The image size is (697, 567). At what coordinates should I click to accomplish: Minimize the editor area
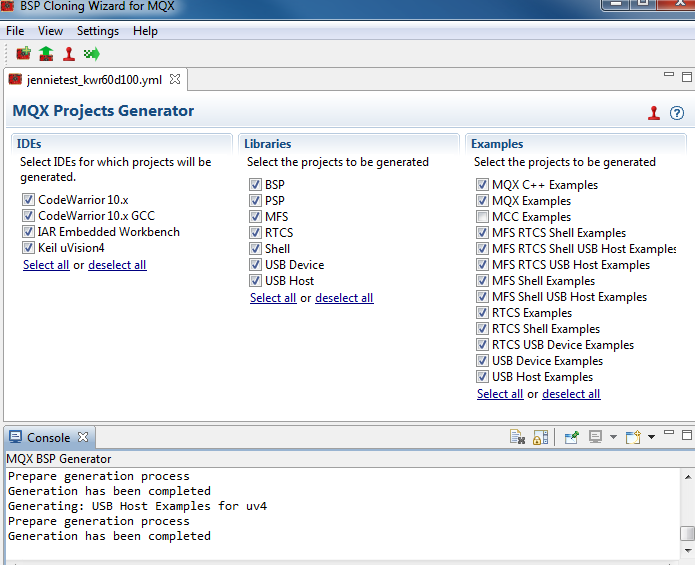click(669, 74)
